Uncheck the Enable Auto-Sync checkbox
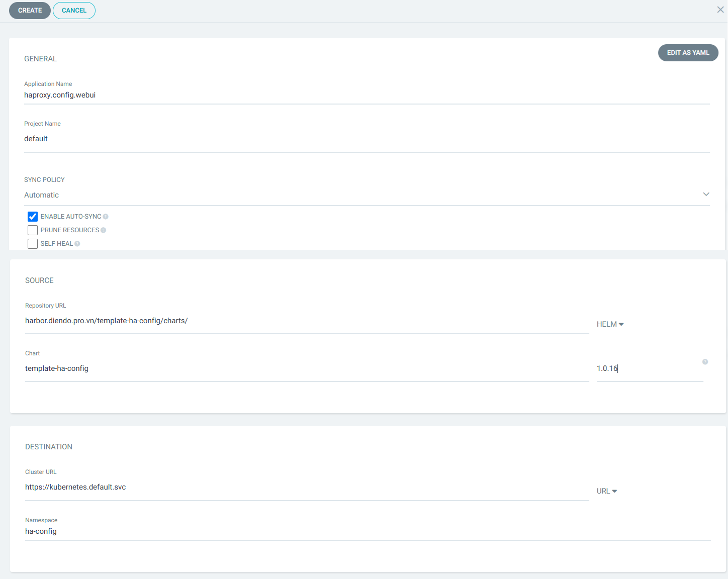 coord(33,217)
